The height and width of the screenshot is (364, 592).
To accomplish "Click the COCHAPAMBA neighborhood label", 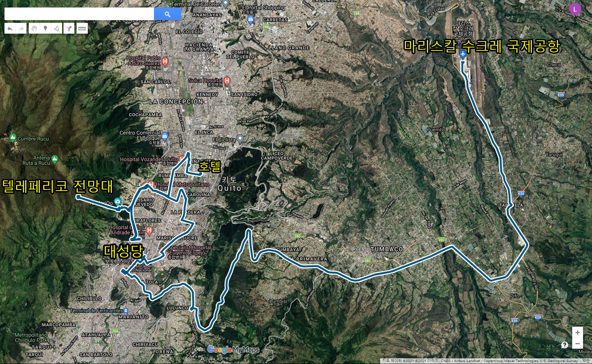I will (x=145, y=115).
